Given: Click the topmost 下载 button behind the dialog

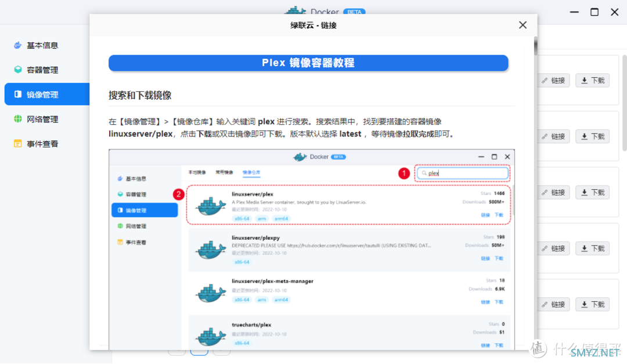Looking at the screenshot, I should click(x=593, y=80).
